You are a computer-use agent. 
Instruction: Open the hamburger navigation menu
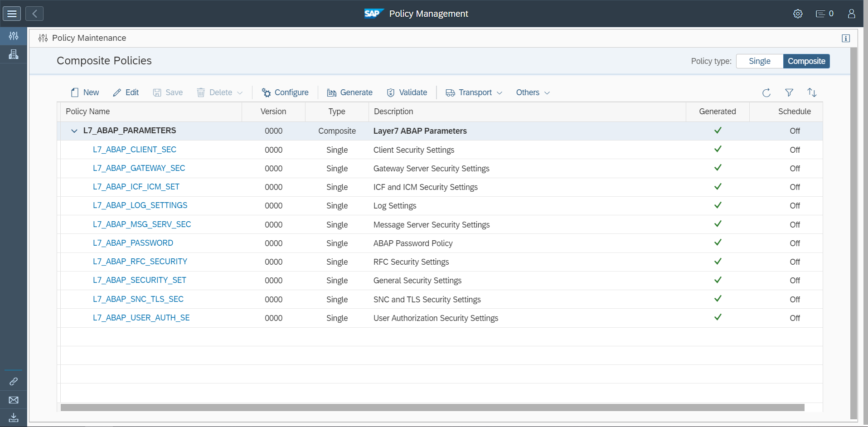click(12, 14)
